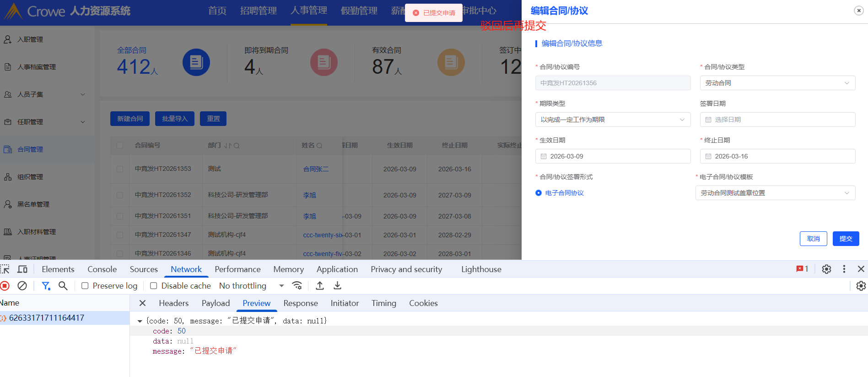Toggle the device toolbar icon

coord(22,269)
